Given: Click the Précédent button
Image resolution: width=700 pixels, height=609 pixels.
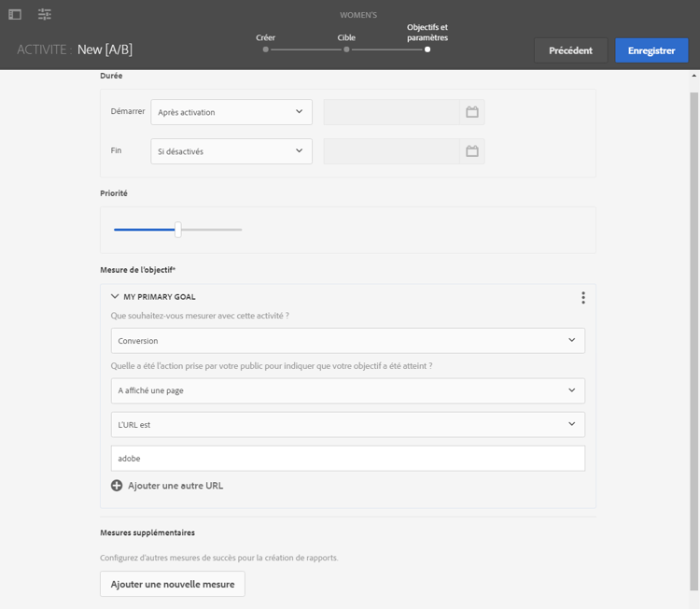Looking at the screenshot, I should (570, 50).
